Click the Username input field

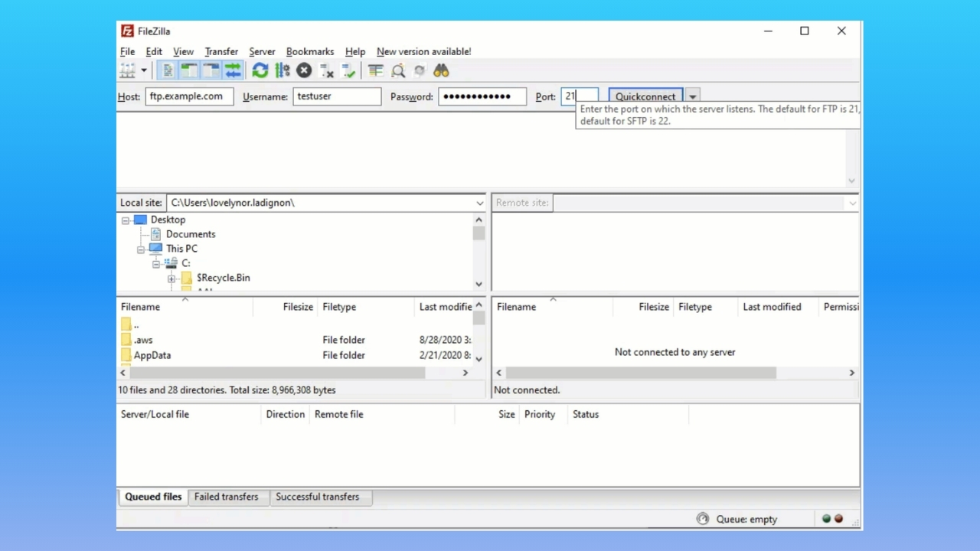[337, 96]
